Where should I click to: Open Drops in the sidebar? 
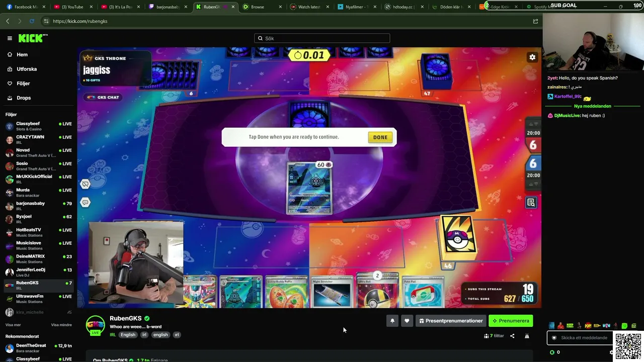click(x=23, y=98)
